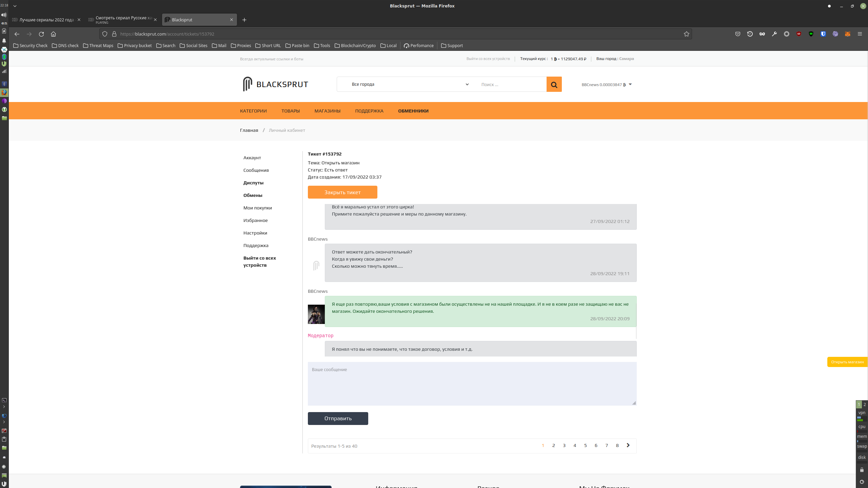Image resolution: width=868 pixels, height=488 pixels.
Task: Open МАГАЗИНЫ in the orange menu
Action: [328, 111]
